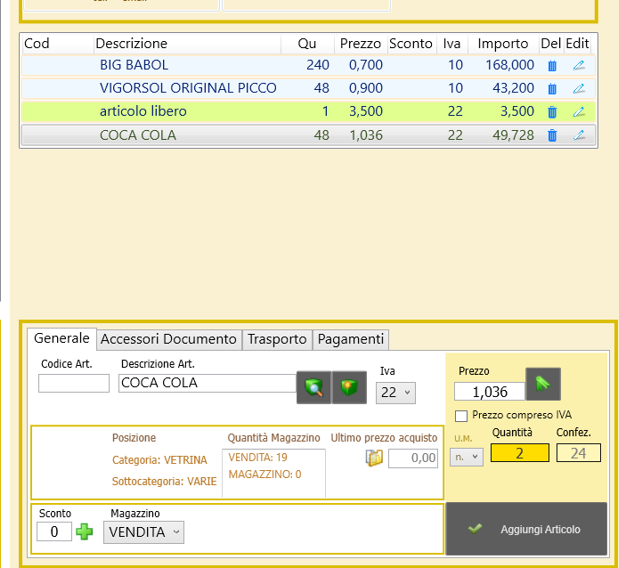Open the Magazzino VENDITA dropdown
The height and width of the screenshot is (568, 619).
click(144, 532)
